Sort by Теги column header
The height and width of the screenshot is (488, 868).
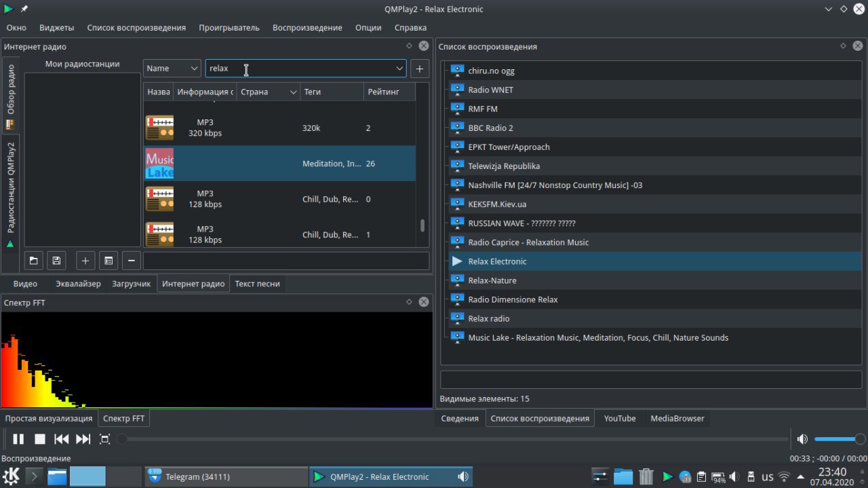point(332,92)
